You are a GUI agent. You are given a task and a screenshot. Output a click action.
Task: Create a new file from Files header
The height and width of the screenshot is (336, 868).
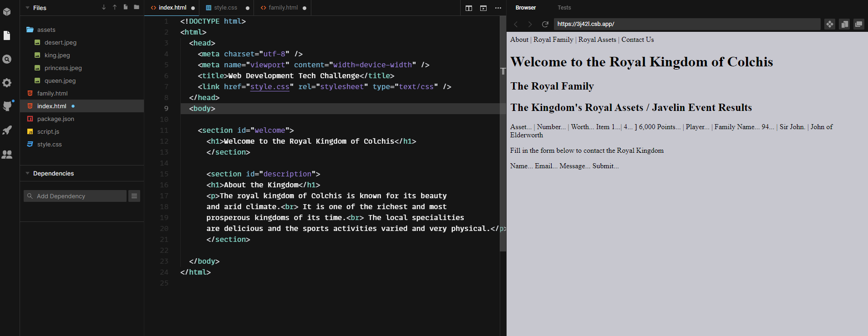(126, 7)
